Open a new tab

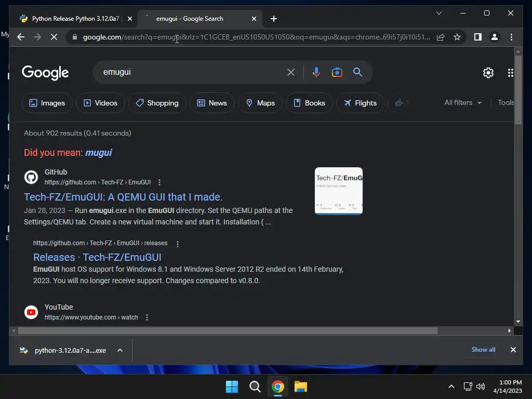pos(274,19)
